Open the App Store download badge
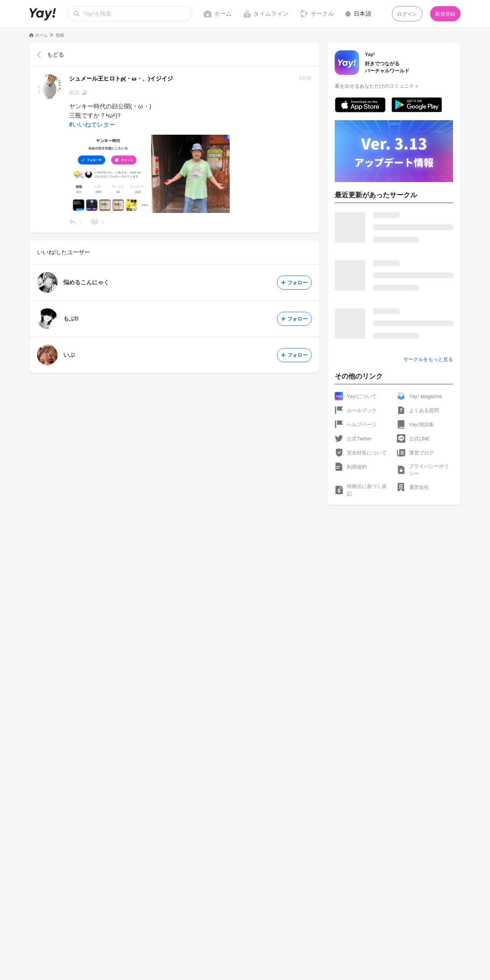The width and height of the screenshot is (490, 980). (x=360, y=105)
